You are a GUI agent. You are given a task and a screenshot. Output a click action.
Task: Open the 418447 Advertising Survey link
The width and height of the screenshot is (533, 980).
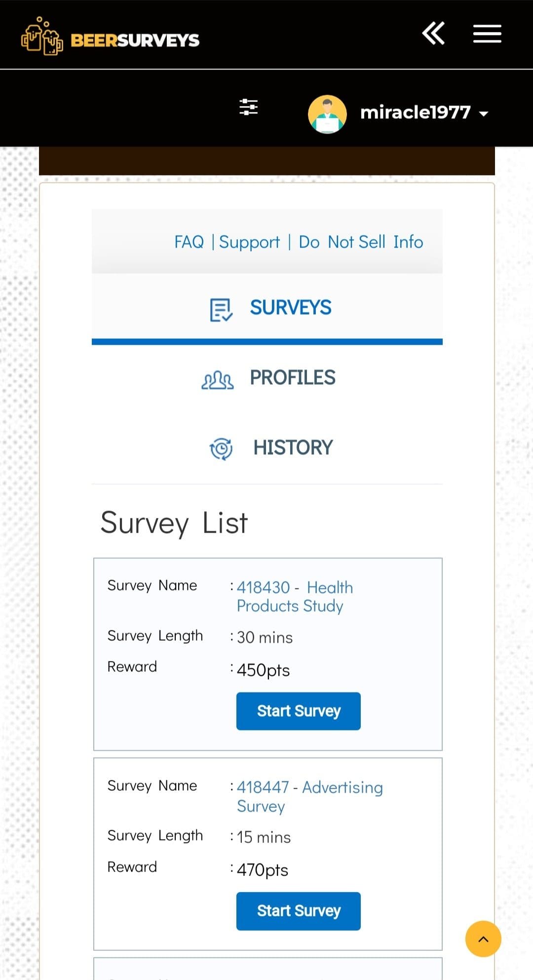click(x=310, y=797)
